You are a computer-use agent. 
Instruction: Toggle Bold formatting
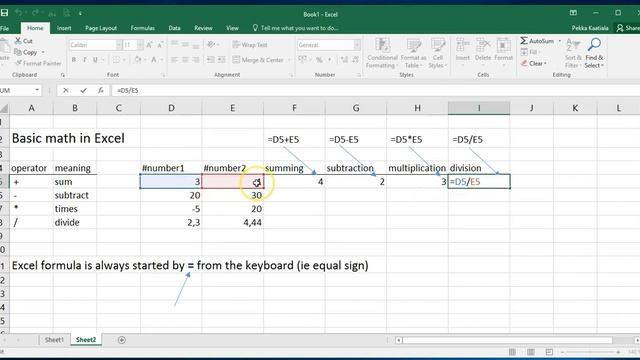(74, 60)
